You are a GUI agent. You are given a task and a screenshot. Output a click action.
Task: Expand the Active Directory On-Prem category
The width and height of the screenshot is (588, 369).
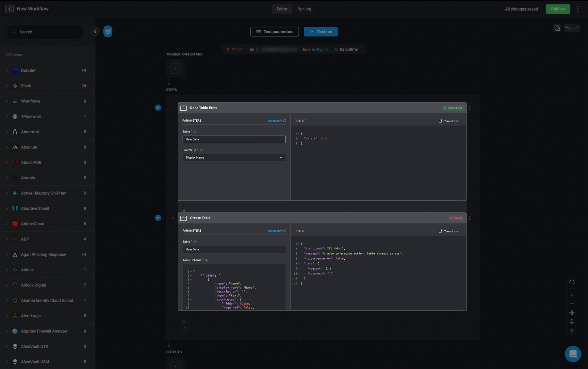click(7, 193)
